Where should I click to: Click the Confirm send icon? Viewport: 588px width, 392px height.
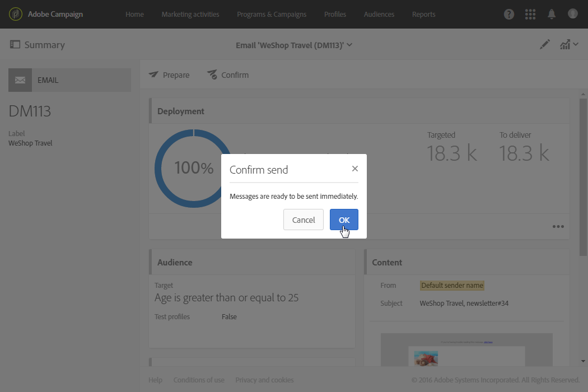(212, 74)
